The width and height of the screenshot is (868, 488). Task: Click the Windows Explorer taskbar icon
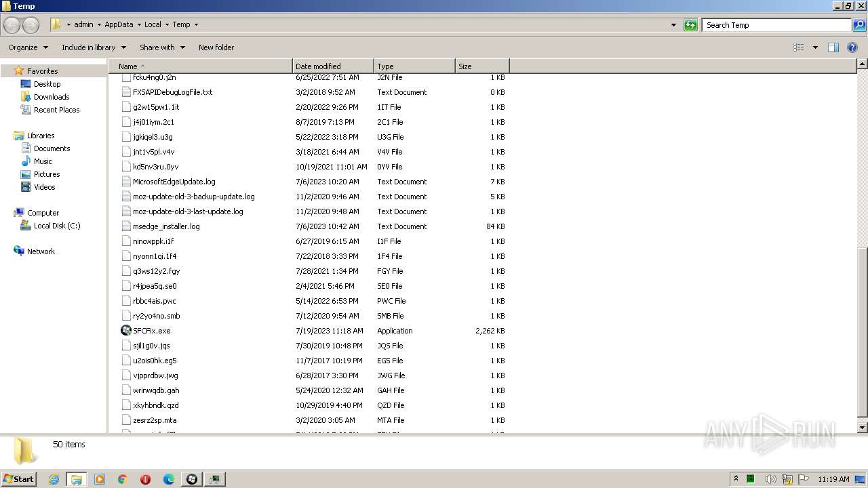77,479
